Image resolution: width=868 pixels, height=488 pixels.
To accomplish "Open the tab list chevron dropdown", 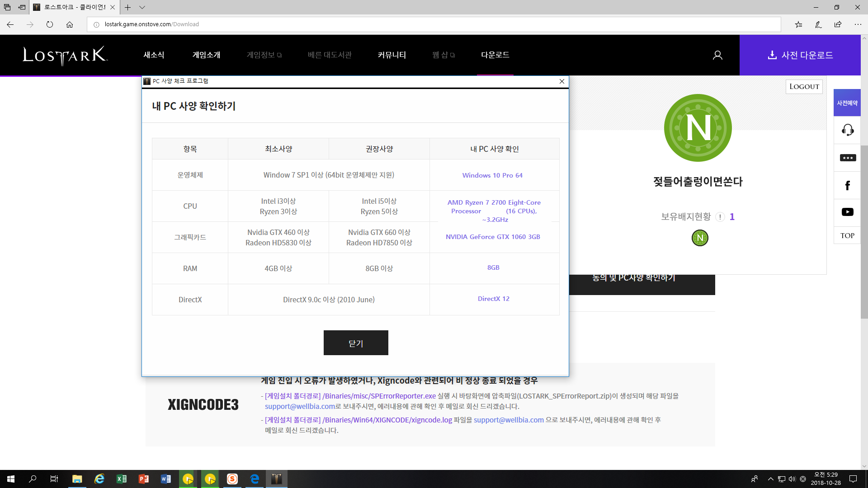I will (x=142, y=7).
